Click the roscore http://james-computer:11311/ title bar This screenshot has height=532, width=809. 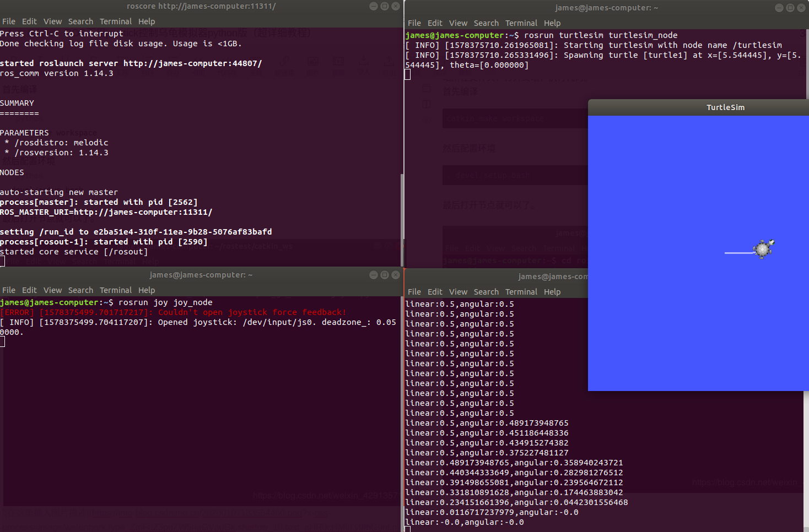pos(201,6)
